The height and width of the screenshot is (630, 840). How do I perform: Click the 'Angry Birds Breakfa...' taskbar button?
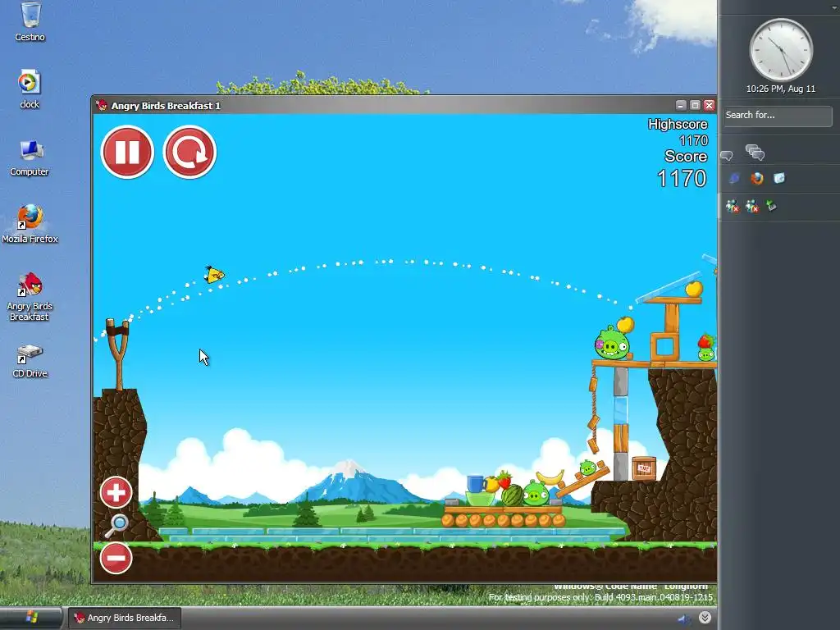tap(125, 618)
